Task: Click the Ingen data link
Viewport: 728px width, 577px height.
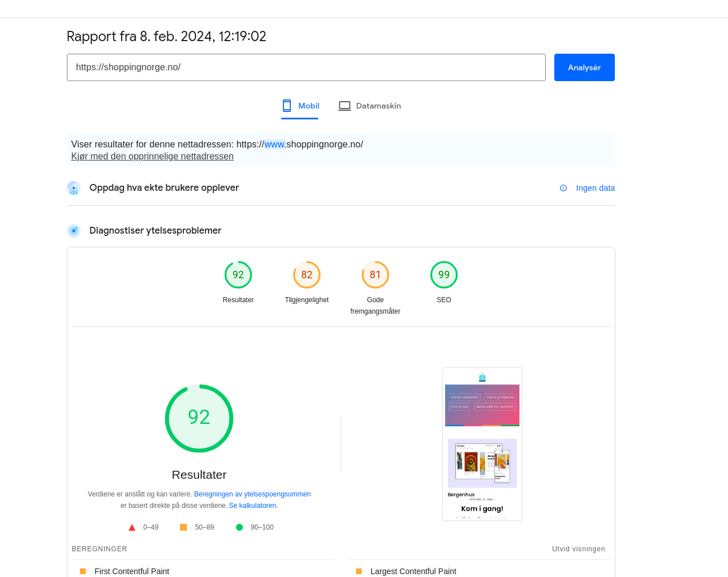Action: (x=595, y=188)
